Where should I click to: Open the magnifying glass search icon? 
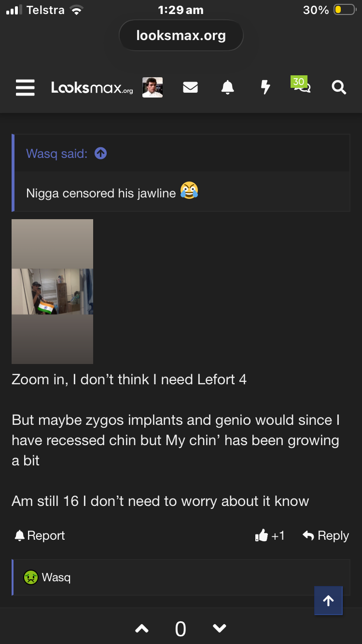click(x=339, y=87)
